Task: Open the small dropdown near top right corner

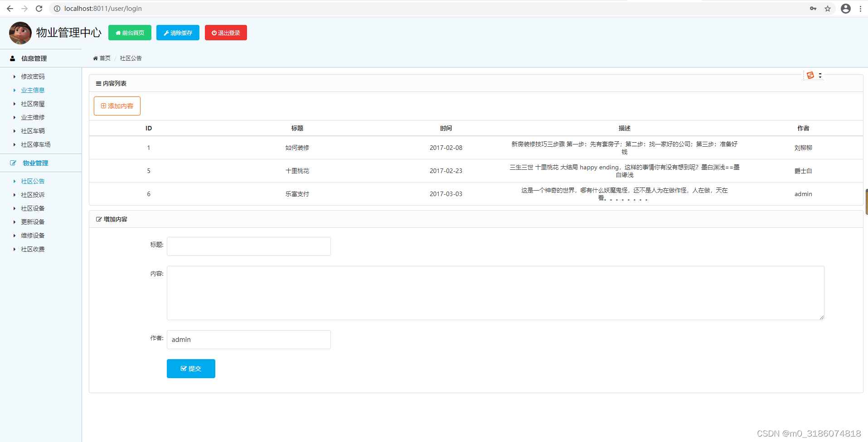Action: point(820,75)
